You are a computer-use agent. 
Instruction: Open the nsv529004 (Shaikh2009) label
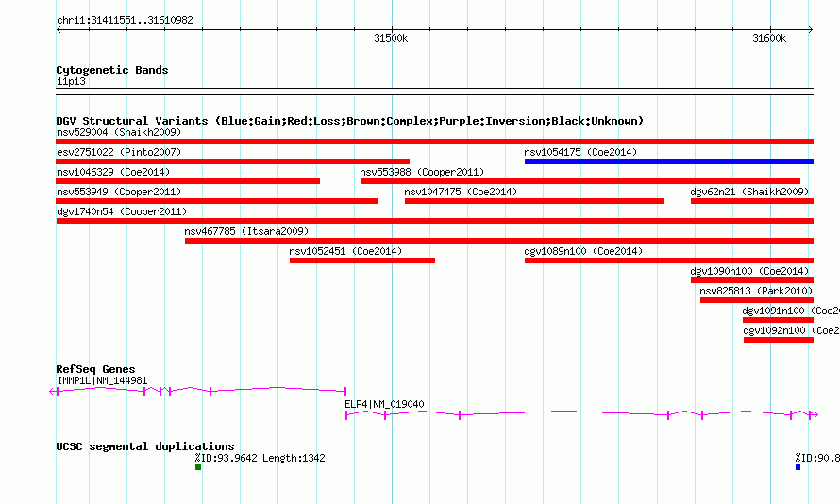[x=119, y=132]
